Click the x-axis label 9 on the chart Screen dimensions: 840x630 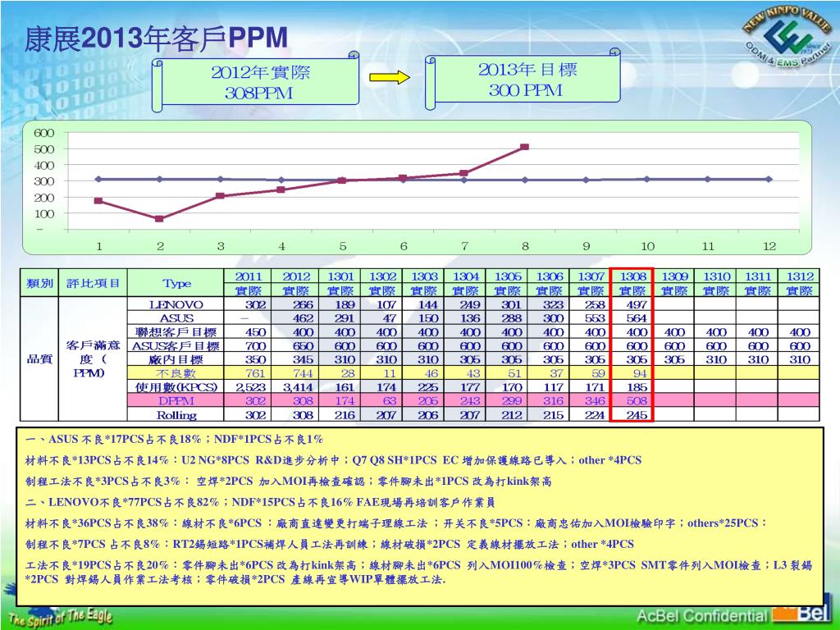tap(586, 246)
